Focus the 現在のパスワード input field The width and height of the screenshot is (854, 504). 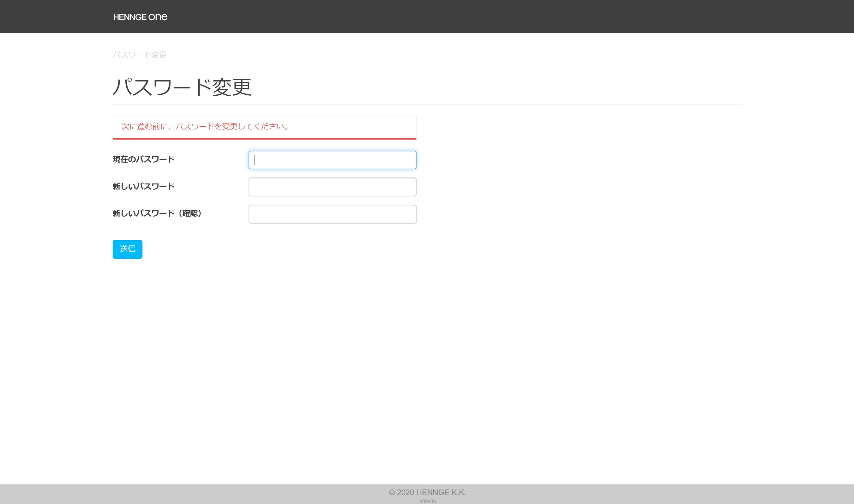(333, 160)
